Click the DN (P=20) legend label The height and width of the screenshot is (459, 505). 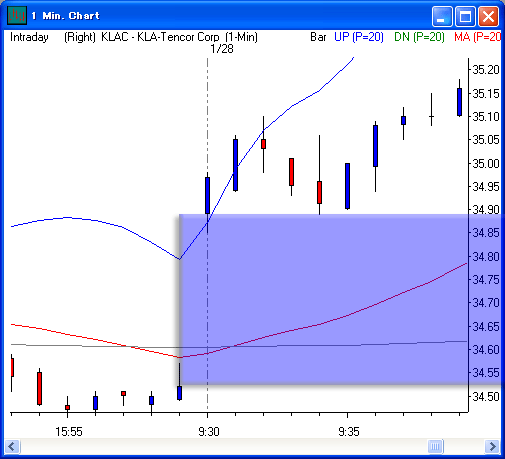(419, 37)
